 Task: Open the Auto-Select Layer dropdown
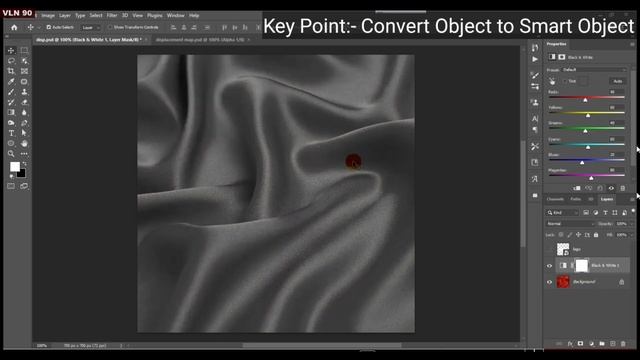coord(91,28)
